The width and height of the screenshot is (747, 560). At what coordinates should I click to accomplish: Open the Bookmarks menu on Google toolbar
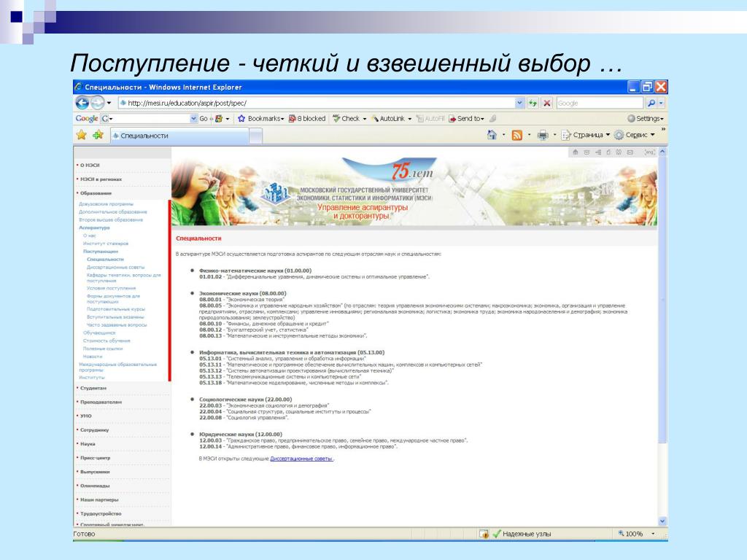click(261, 119)
